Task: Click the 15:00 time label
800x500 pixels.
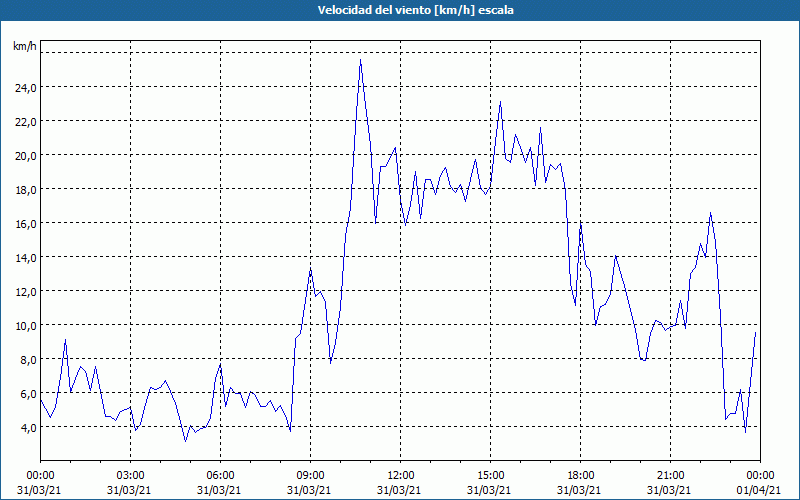Action: tap(490, 476)
